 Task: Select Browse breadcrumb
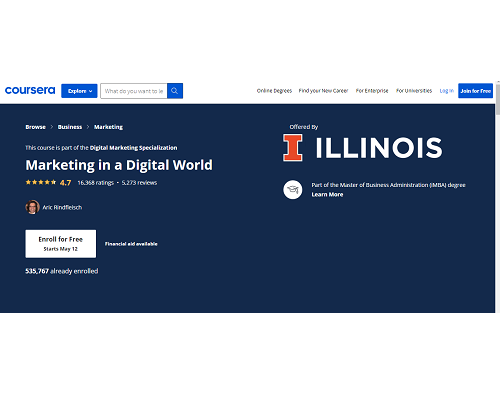36,127
